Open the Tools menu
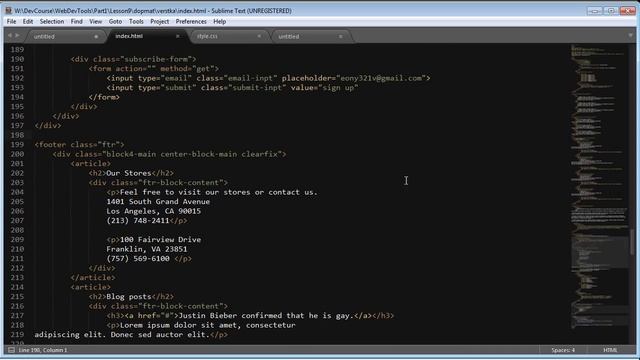The image size is (640, 360). (136, 22)
